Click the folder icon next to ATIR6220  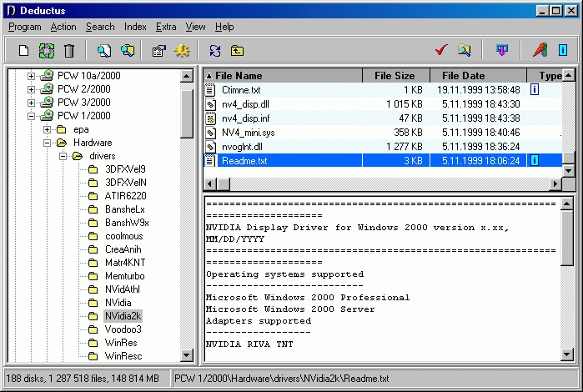93,196
